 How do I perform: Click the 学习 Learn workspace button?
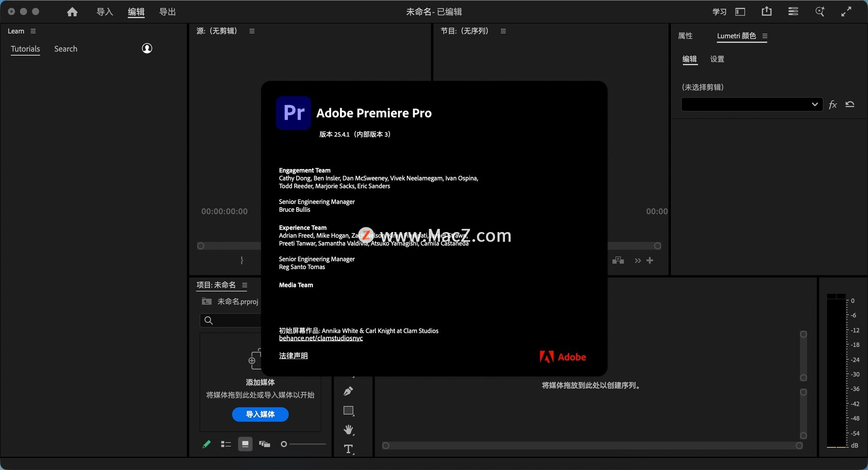pyautogui.click(x=719, y=12)
